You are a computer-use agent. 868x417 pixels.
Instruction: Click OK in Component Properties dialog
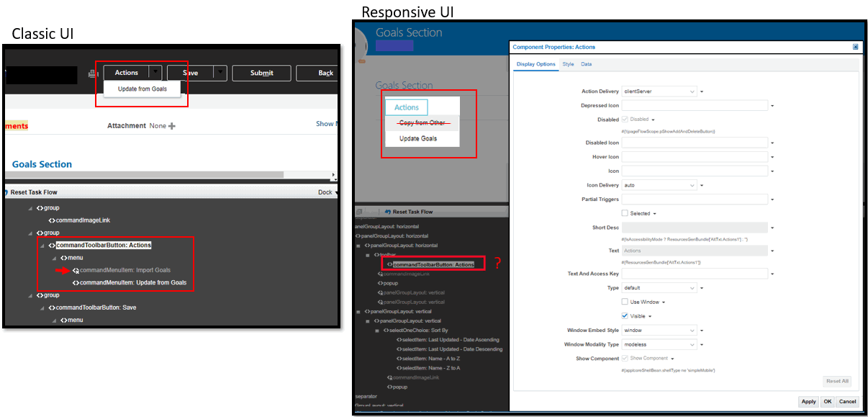coord(828,402)
